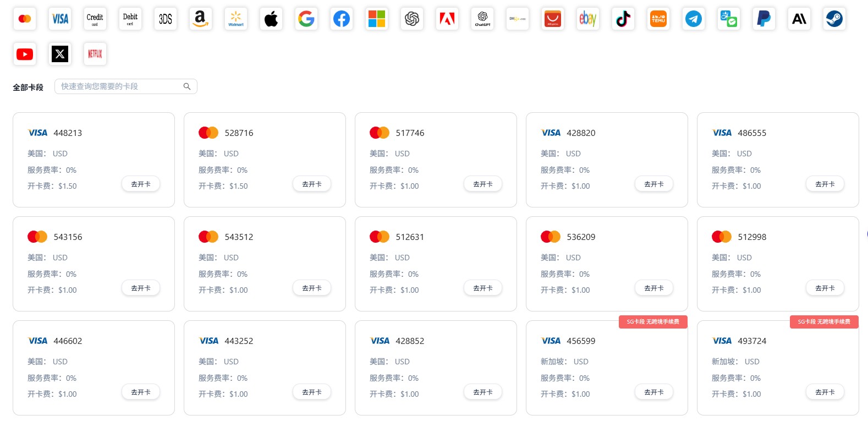Select the YouTube icon

tap(25, 54)
